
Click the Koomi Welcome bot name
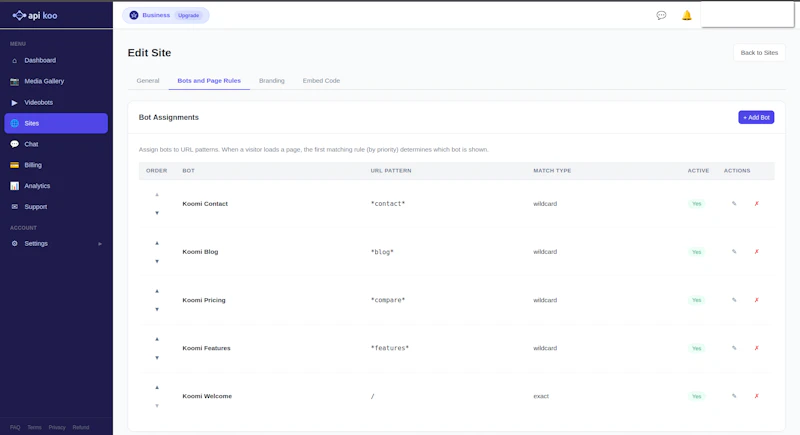pos(207,396)
